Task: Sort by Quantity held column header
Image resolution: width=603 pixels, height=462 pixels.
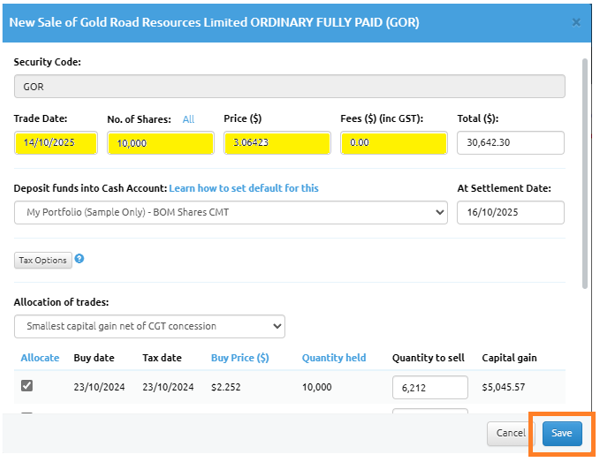Action: (335, 357)
